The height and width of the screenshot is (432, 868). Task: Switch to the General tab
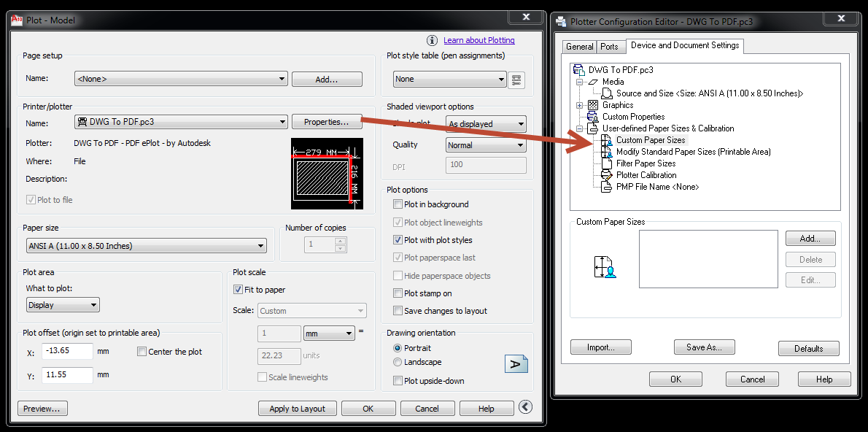(580, 47)
